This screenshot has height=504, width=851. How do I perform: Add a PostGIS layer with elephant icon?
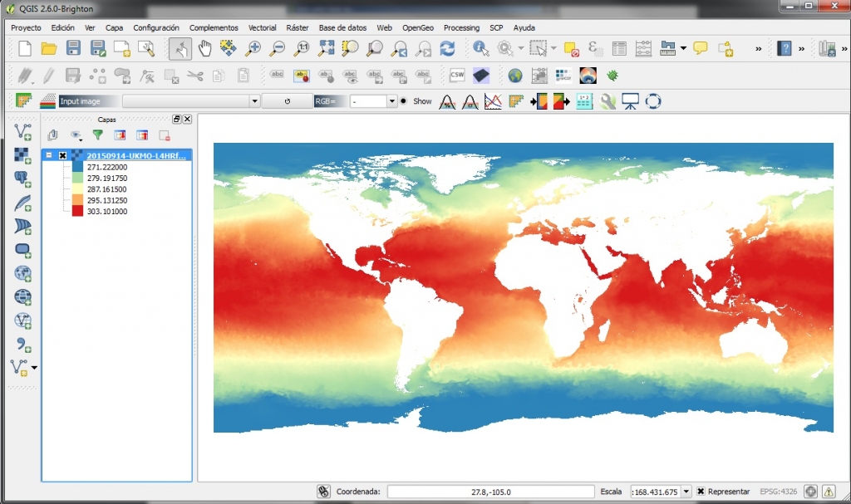tap(22, 178)
